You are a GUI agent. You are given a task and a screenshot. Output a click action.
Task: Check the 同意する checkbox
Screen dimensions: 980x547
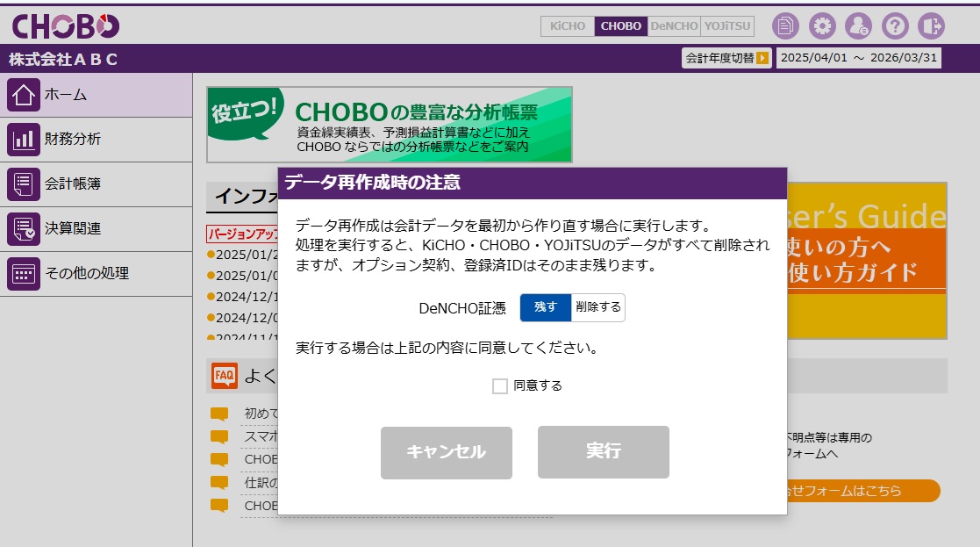coord(500,386)
